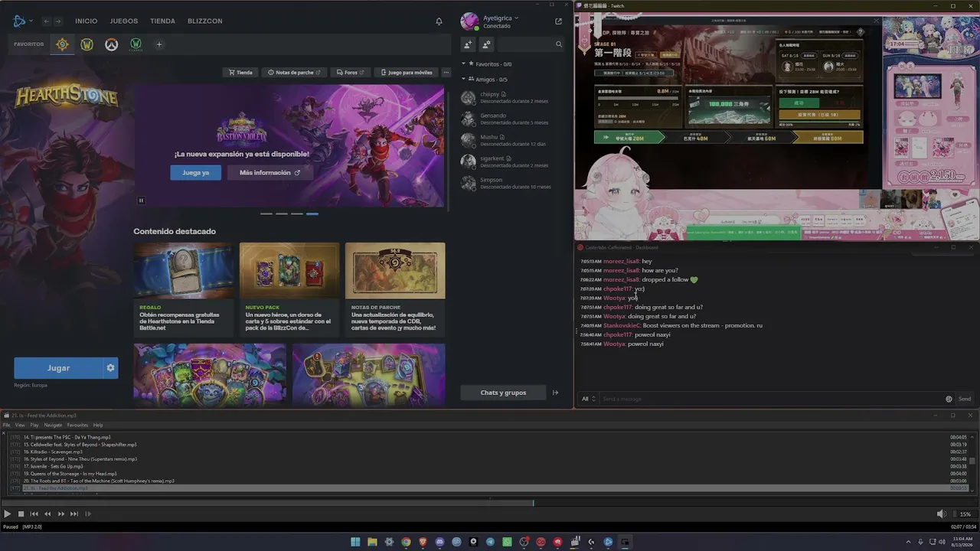The image size is (980, 551).
Task: Click the add friend icon
Action: 468,44
